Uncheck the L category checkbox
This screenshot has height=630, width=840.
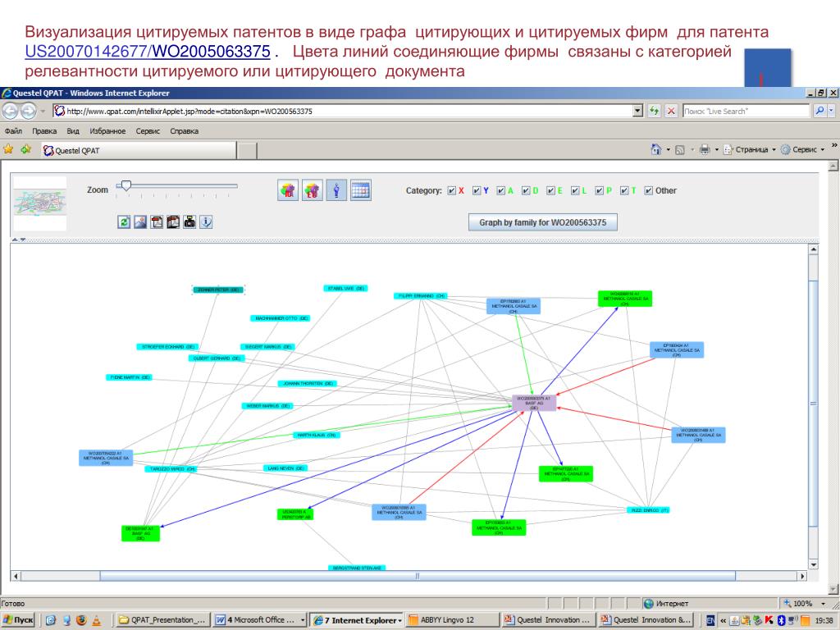click(575, 190)
